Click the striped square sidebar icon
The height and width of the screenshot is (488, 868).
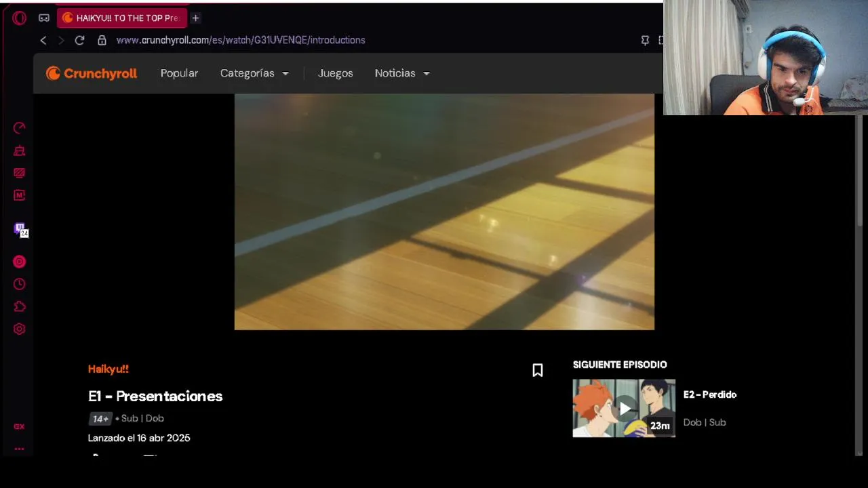pos(20,173)
